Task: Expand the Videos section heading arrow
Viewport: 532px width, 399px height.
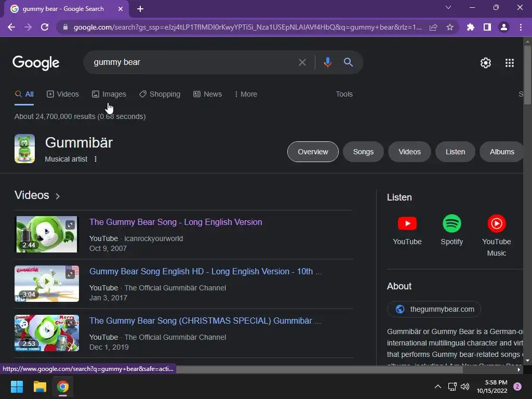Action: coord(58,196)
